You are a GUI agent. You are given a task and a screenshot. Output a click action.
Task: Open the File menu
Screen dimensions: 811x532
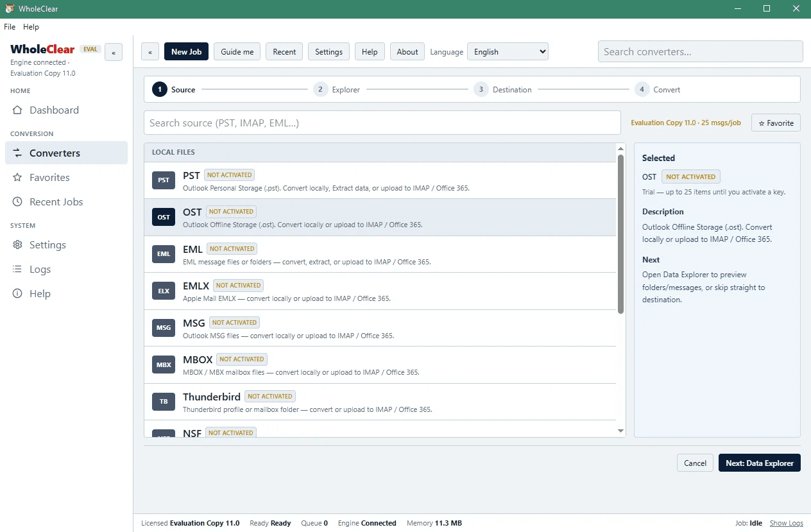10,27
